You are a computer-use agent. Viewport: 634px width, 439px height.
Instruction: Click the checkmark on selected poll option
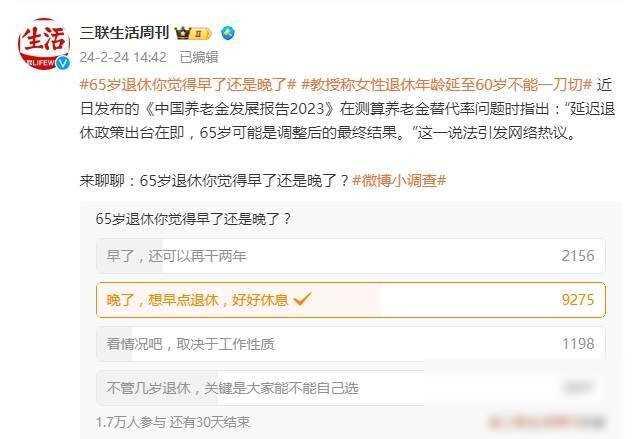pos(302,299)
